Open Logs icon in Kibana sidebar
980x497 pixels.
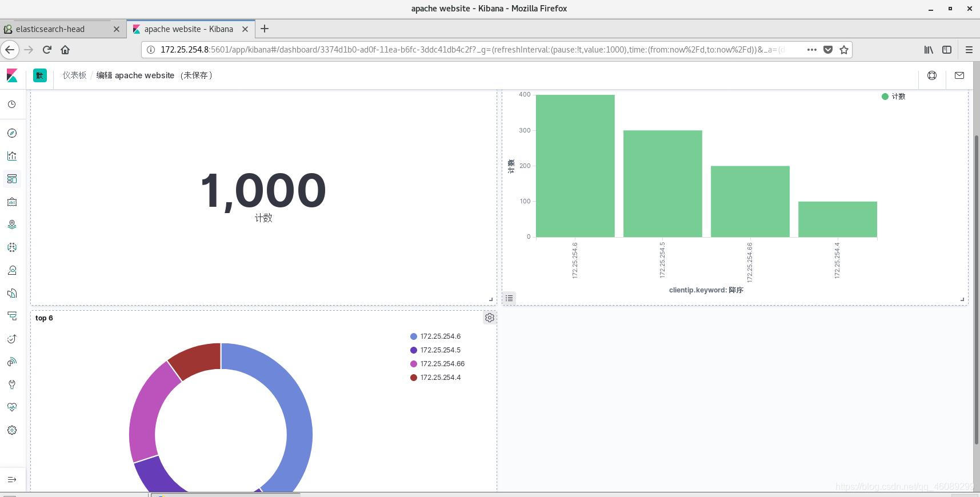(12, 293)
